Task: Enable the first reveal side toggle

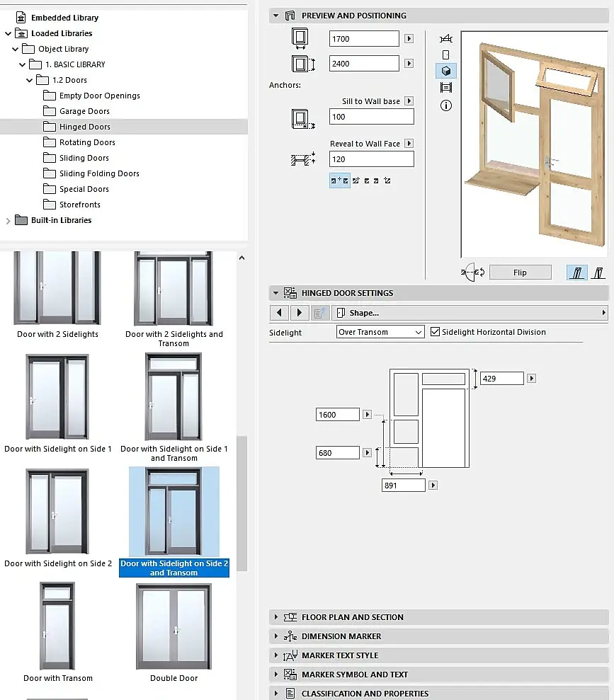Action: (576, 272)
